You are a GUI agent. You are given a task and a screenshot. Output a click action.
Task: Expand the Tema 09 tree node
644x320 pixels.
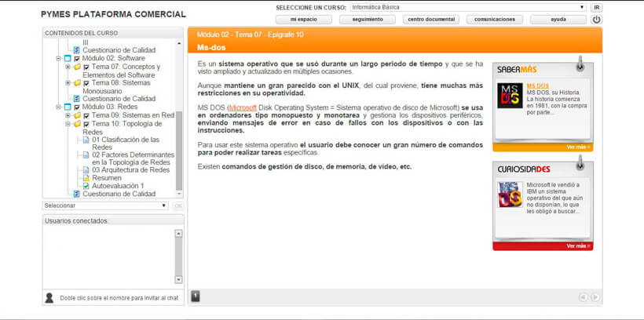click(68, 115)
